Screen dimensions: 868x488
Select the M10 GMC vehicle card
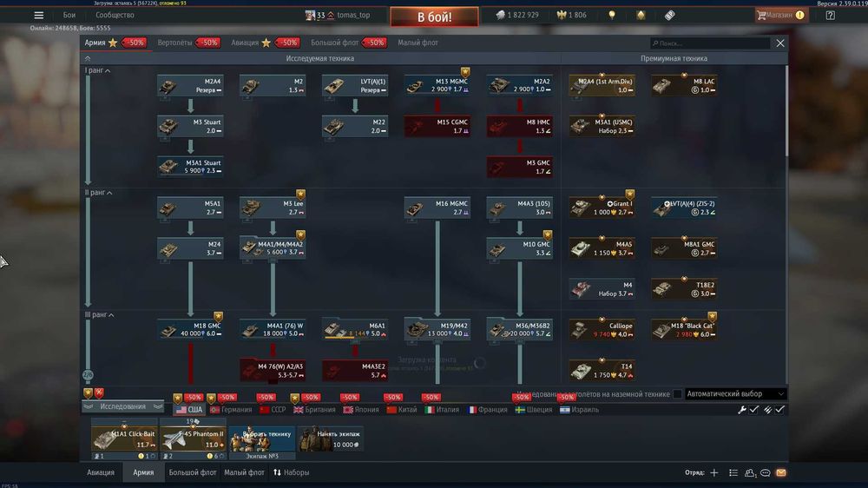(x=520, y=248)
